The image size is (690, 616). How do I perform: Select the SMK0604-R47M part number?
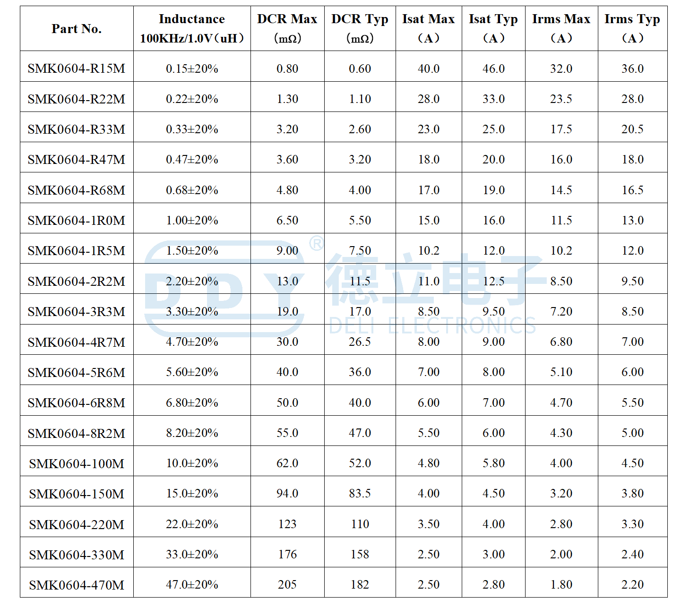pyautogui.click(x=77, y=160)
